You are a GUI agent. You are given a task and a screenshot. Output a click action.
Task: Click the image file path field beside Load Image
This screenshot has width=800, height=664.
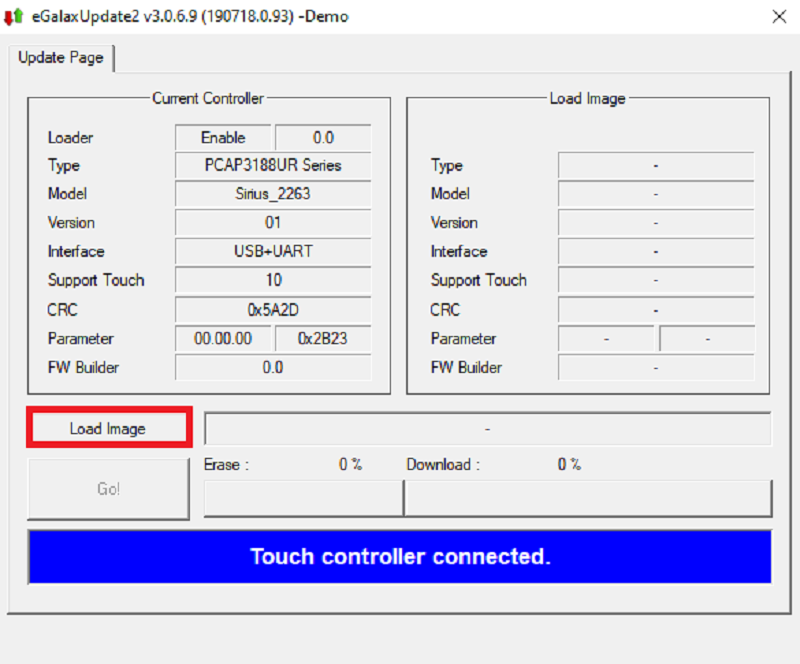(487, 429)
